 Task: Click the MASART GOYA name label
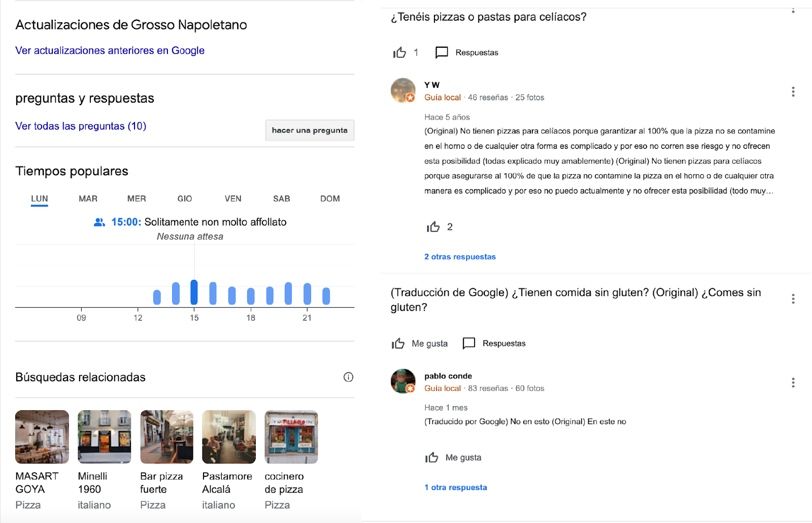[x=37, y=483]
